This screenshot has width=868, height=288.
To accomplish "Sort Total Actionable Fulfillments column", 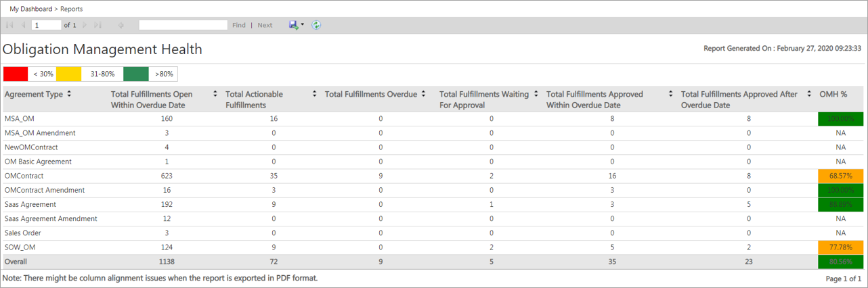I will 314,94.
